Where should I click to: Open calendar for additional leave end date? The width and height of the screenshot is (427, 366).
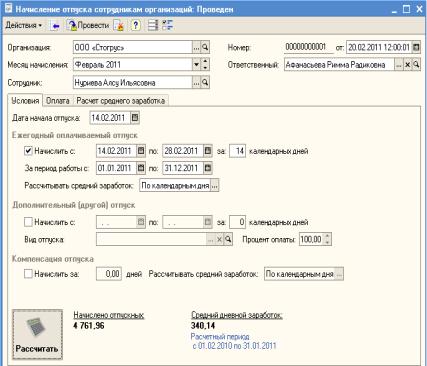click(208, 222)
